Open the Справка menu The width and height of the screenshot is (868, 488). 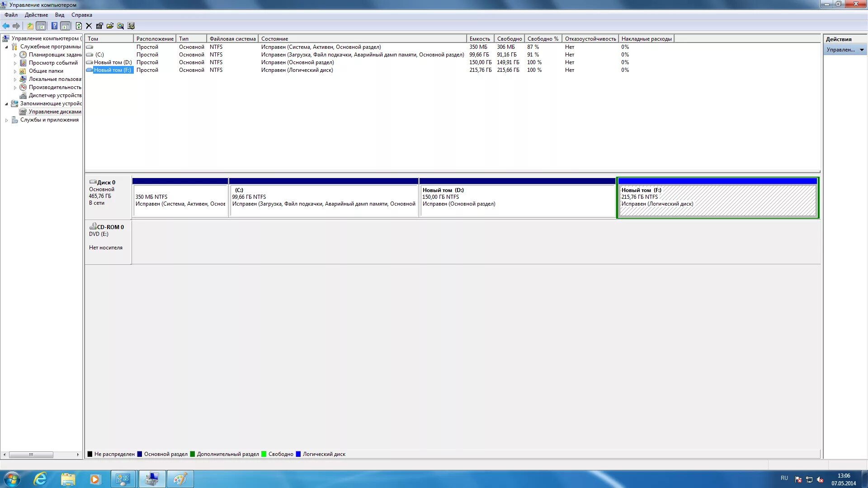pyautogui.click(x=81, y=15)
